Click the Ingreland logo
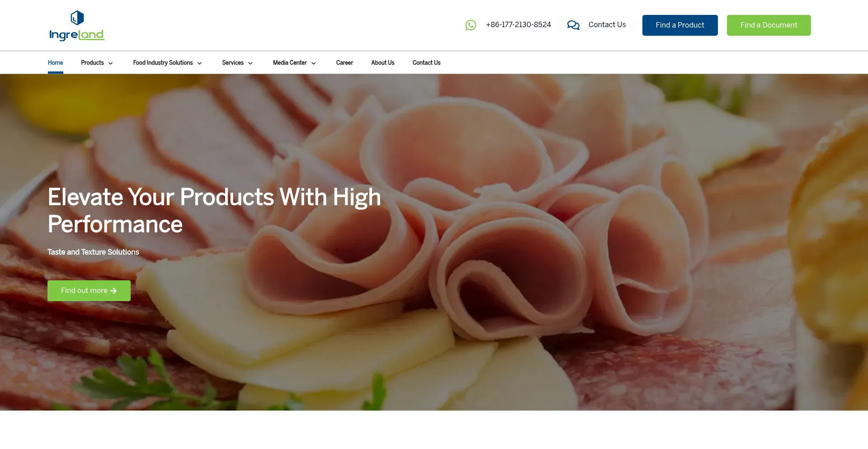The image size is (868, 449). click(x=77, y=25)
